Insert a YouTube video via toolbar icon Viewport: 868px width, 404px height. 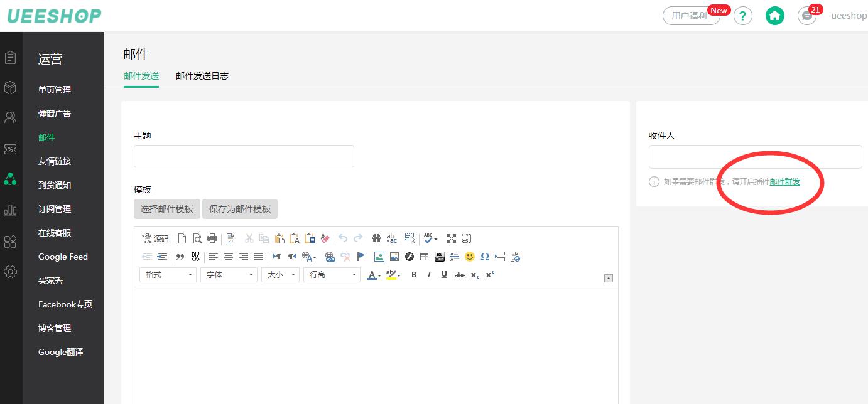pyautogui.click(x=440, y=257)
